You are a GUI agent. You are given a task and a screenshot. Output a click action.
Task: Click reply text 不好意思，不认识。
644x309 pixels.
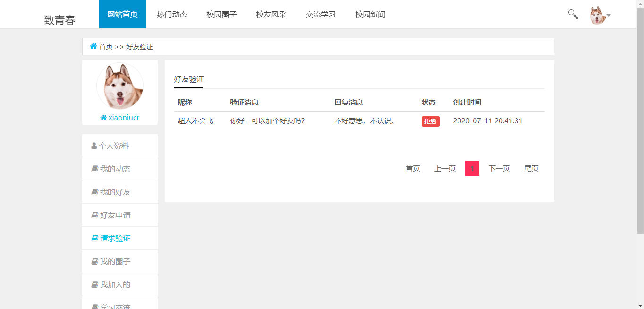[x=365, y=121]
